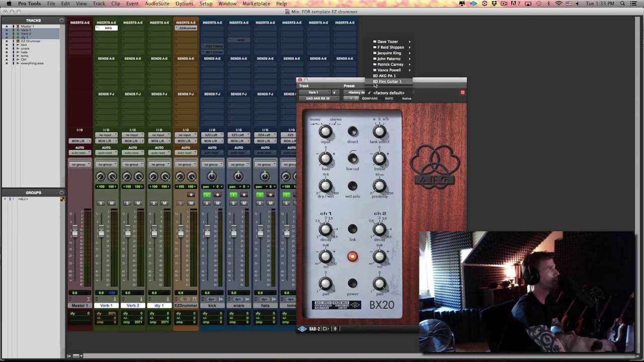Click the Wi-Fi status icon
Viewport: 644px width, 362px height.
point(558,4)
